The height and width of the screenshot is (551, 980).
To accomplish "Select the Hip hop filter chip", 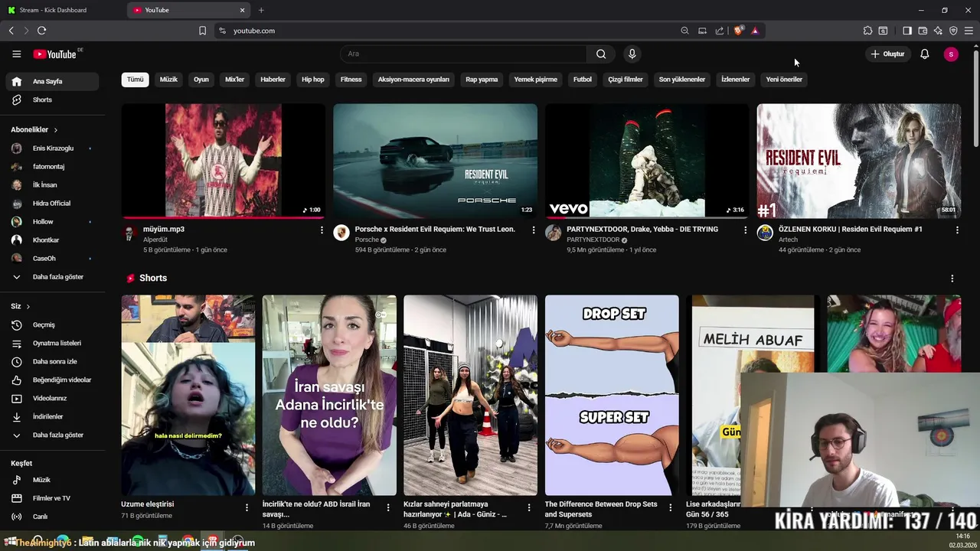I will click(312, 80).
